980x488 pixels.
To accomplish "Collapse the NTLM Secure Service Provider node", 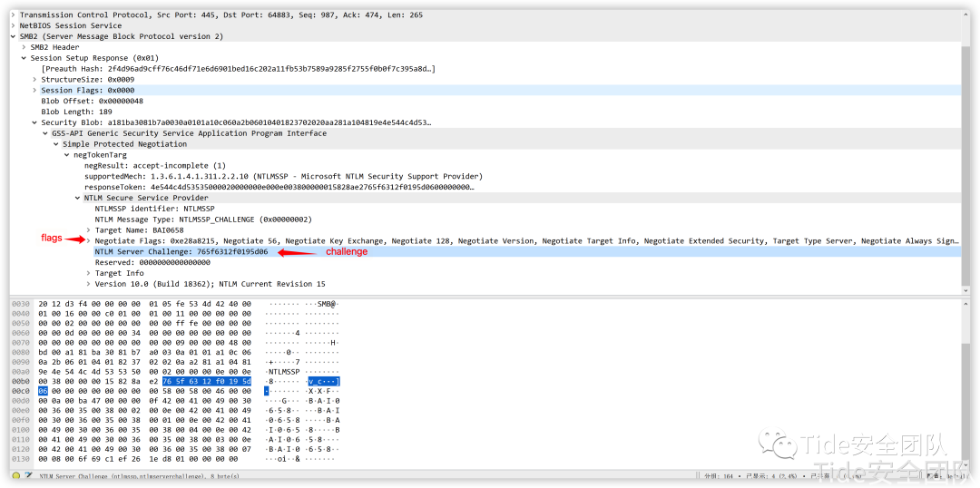I will (77, 198).
